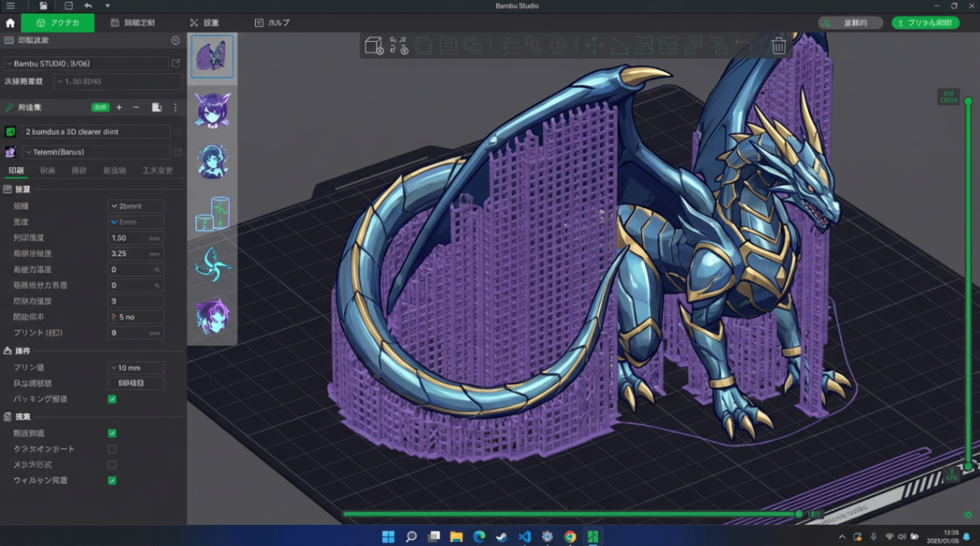Open the three-dot filament options menu
Viewport: 980px width, 546px height.
175,107
